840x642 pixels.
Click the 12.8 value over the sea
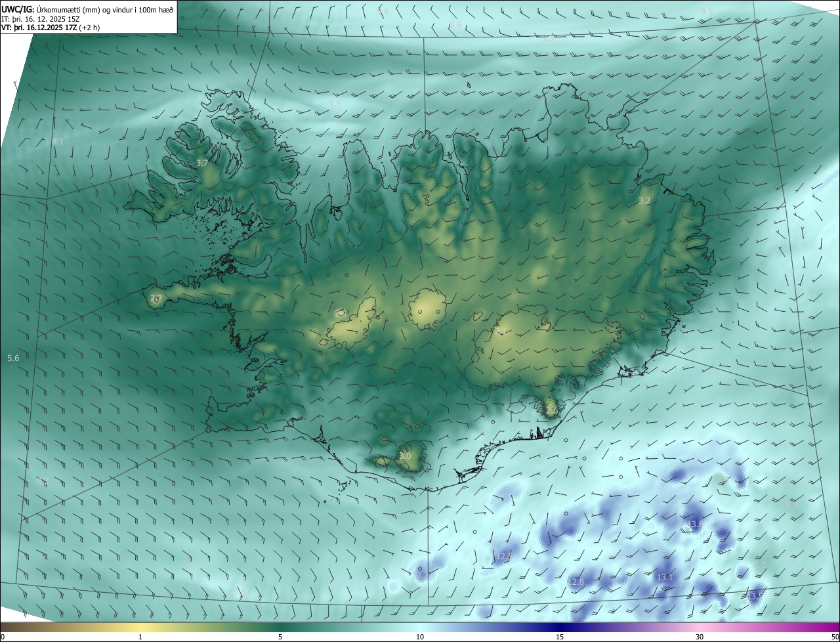(x=576, y=582)
